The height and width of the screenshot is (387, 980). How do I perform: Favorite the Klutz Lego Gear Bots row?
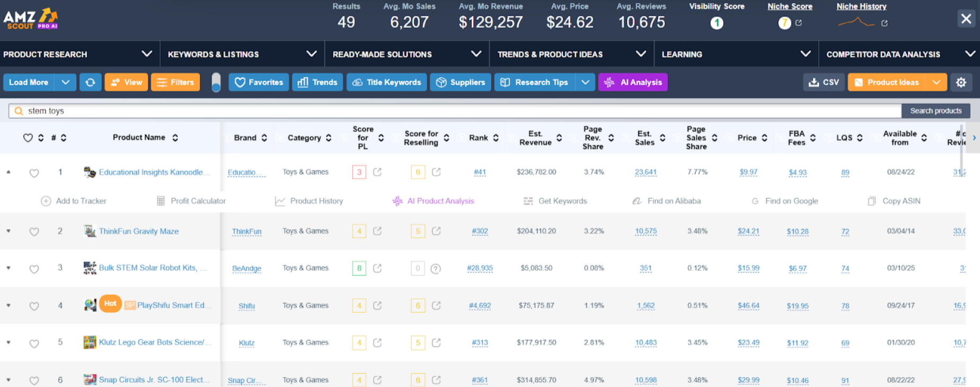34,343
